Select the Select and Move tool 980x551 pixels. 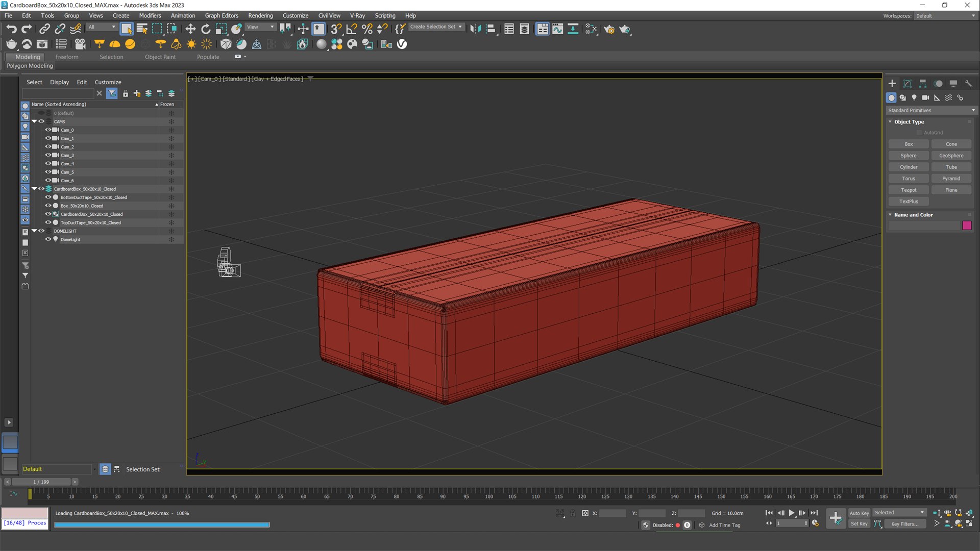[x=190, y=29]
